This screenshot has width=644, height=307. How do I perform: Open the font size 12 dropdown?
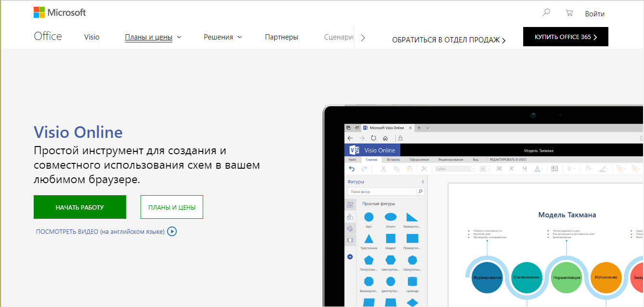(x=488, y=169)
